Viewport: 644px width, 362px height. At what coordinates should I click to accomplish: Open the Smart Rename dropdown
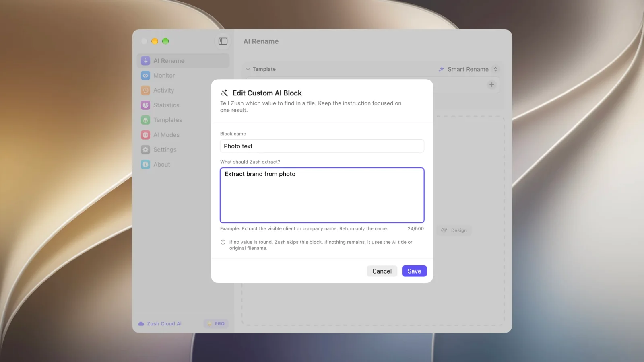(469, 69)
